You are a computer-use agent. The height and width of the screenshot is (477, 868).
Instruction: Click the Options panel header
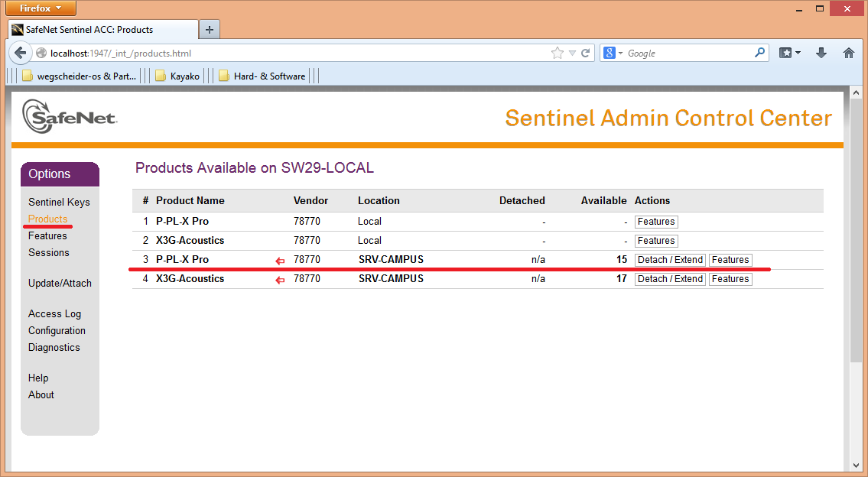point(60,174)
